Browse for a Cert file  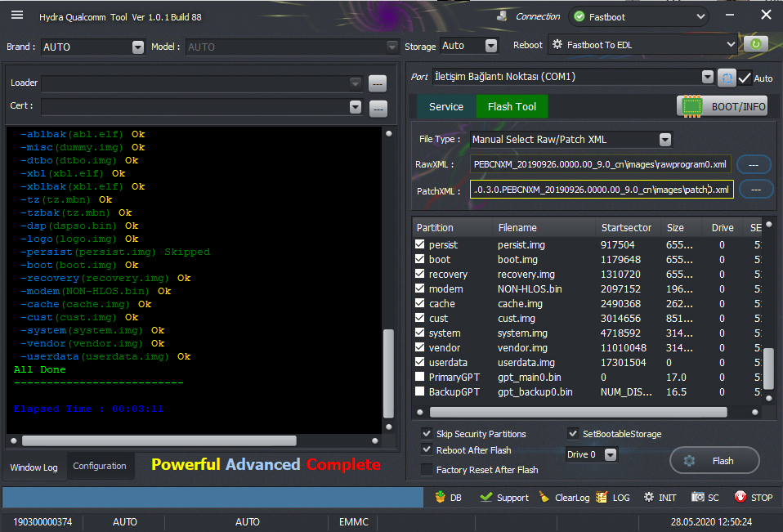click(x=378, y=108)
